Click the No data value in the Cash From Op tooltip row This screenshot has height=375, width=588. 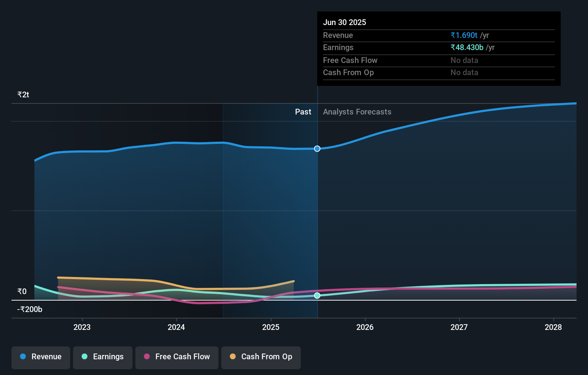pos(464,73)
